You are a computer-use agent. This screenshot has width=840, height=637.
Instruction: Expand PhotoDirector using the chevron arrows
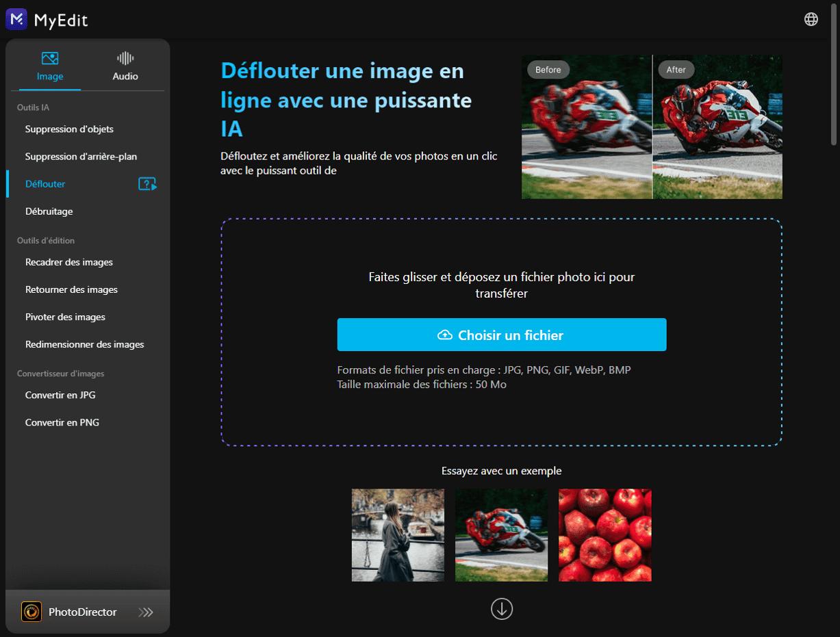point(146,612)
